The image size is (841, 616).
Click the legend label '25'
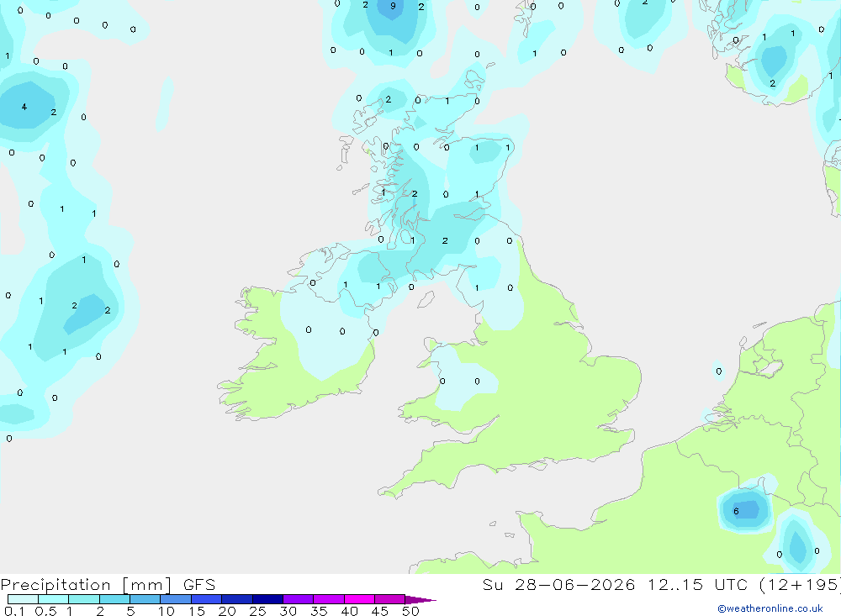258,611
